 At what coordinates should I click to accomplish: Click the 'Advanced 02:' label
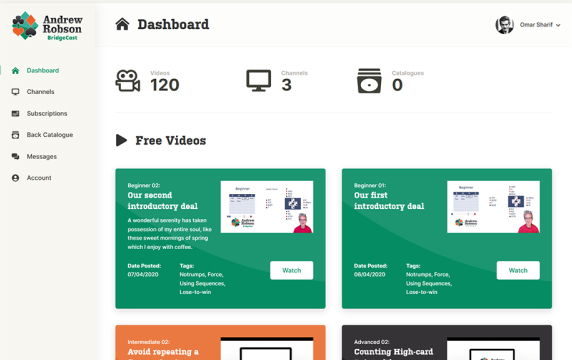[371, 342]
